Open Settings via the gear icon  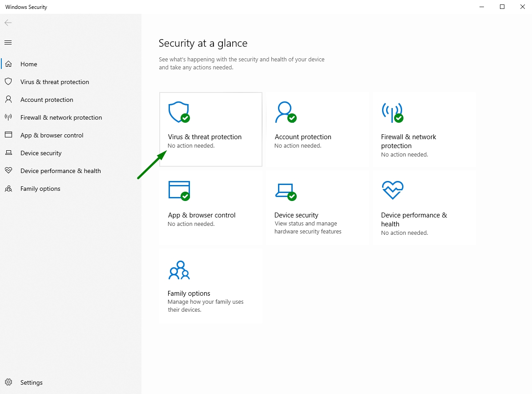click(x=8, y=382)
